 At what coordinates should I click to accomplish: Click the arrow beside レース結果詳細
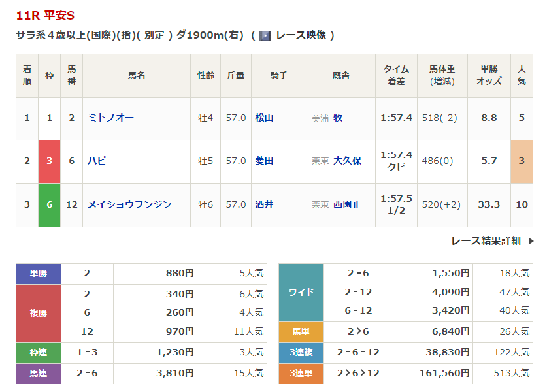tap(530, 241)
